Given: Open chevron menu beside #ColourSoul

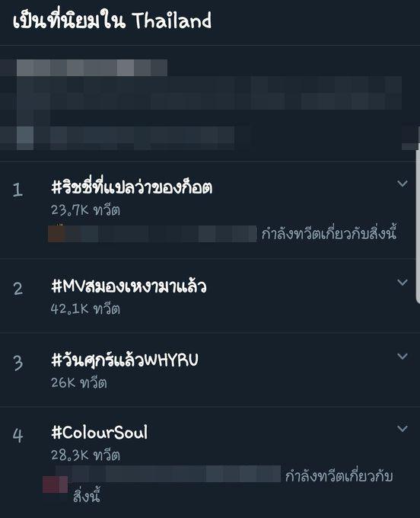Looking at the screenshot, I should pos(402,428).
